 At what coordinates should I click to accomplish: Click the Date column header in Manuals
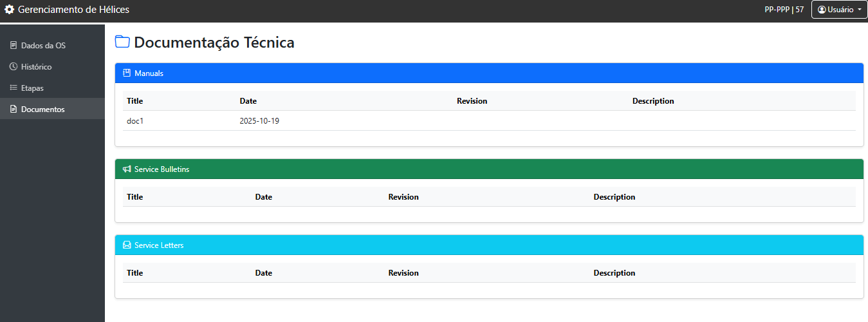click(248, 101)
